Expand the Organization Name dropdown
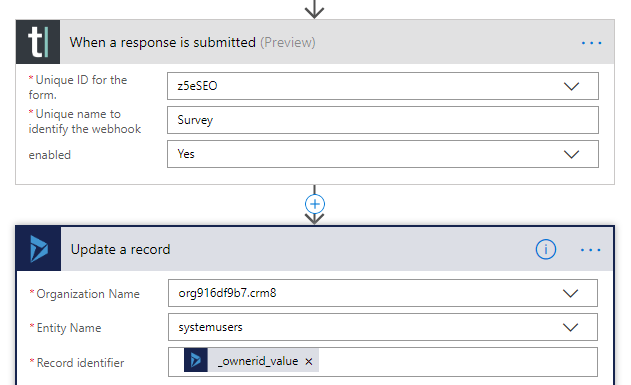 click(x=570, y=293)
